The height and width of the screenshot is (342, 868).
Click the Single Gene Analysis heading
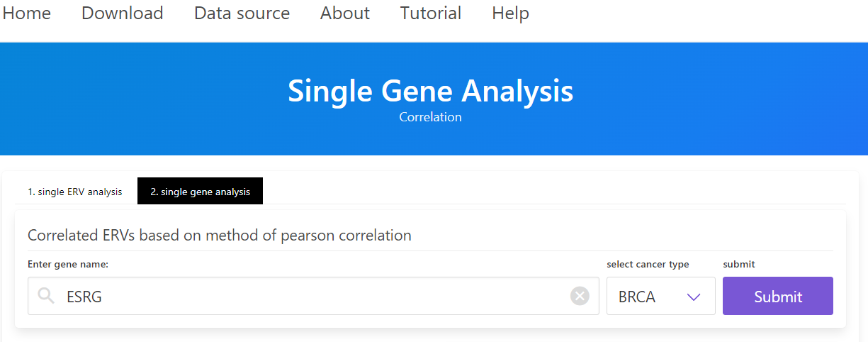tap(430, 91)
